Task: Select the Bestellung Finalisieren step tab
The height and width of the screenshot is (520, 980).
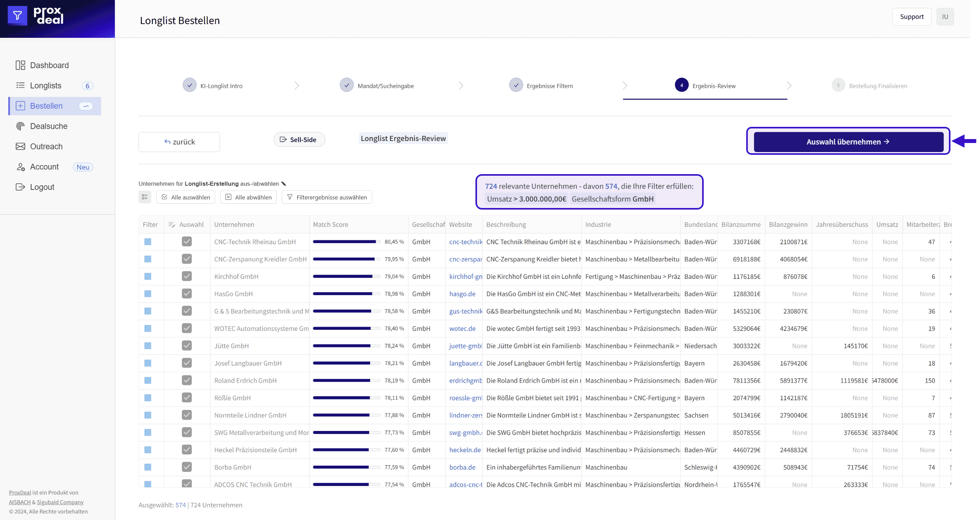Action: (x=870, y=85)
